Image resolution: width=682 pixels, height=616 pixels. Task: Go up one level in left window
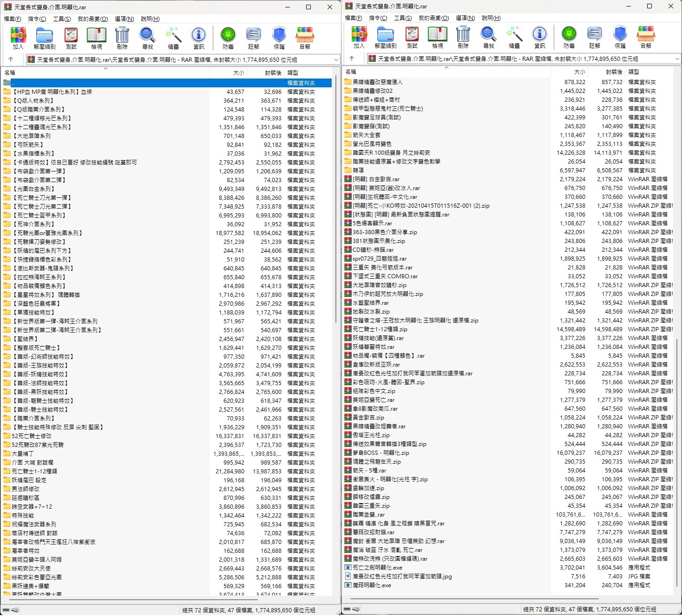coord(11,59)
